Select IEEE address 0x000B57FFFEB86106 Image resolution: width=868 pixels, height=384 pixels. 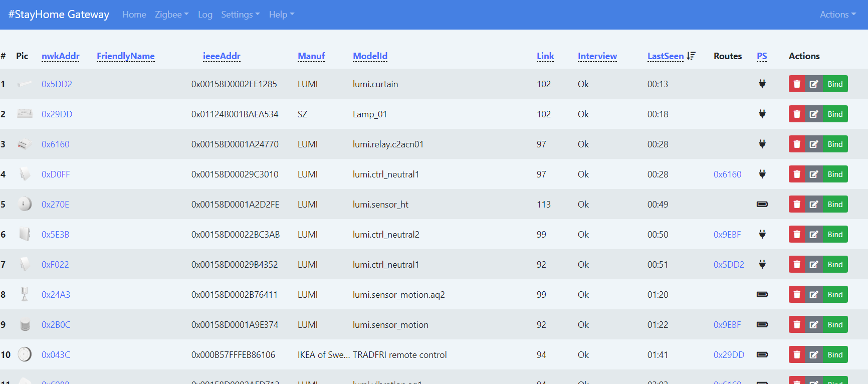[233, 354]
